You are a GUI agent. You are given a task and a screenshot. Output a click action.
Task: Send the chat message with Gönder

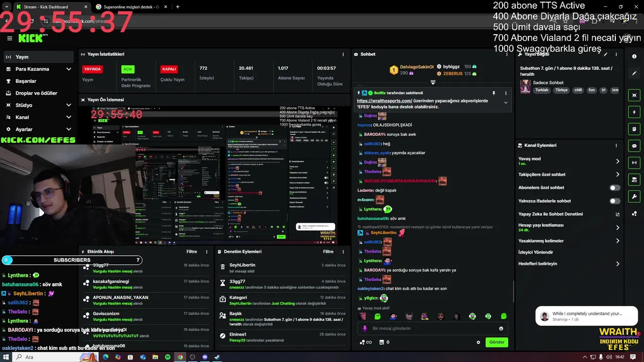(497, 342)
